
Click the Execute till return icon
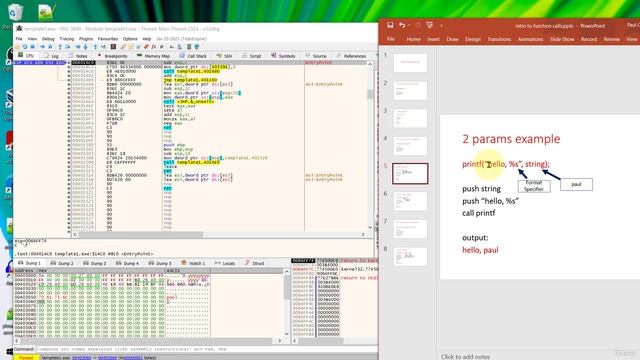[96, 47]
